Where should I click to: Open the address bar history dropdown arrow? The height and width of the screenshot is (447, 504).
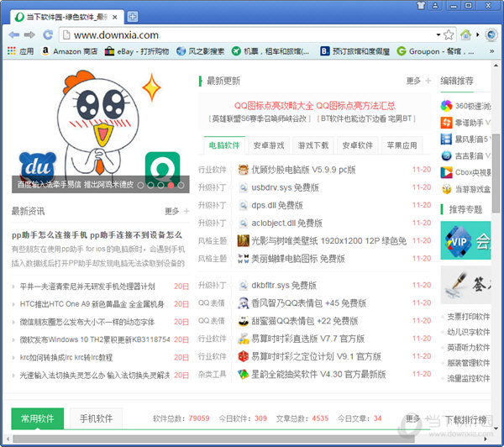(438, 34)
